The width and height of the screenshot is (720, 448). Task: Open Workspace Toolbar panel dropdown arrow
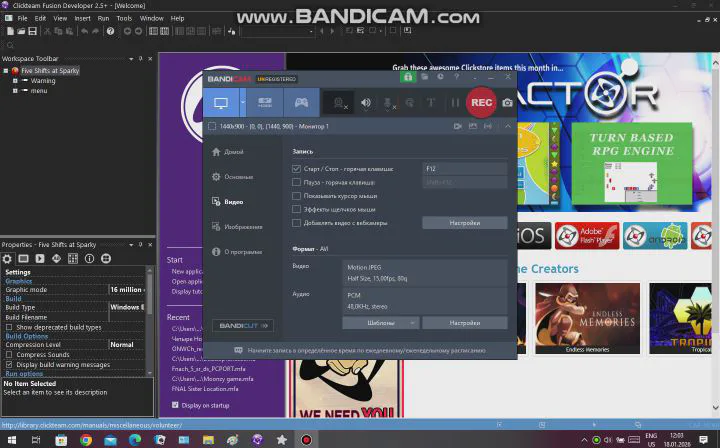(131, 59)
